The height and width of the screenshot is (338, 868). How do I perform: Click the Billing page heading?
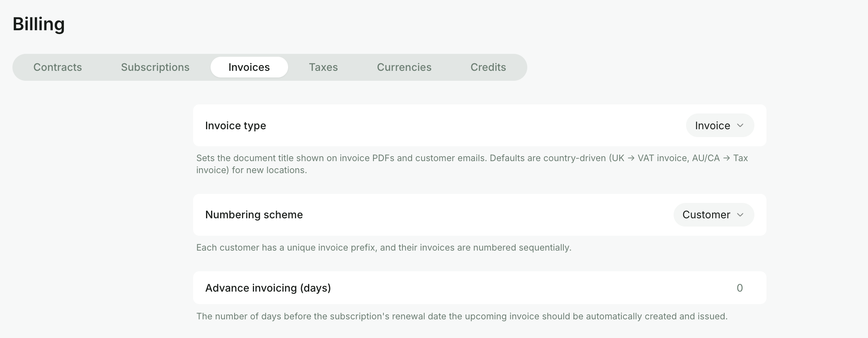click(39, 24)
